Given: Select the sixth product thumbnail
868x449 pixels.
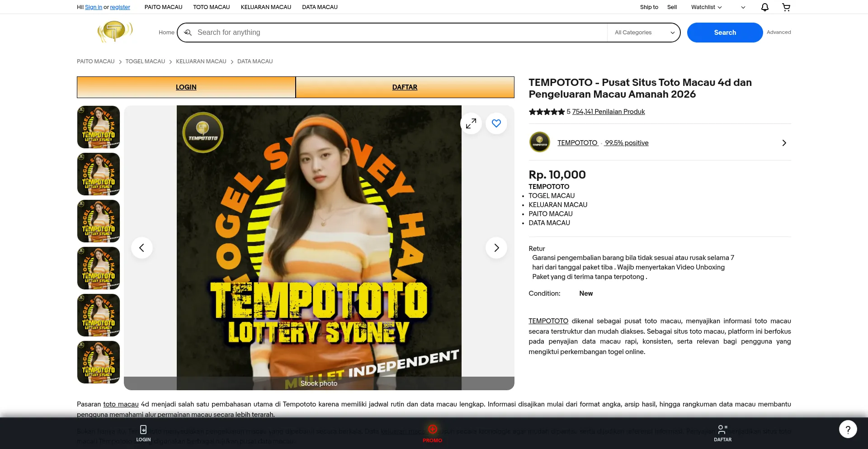Looking at the screenshot, I should click(x=99, y=362).
